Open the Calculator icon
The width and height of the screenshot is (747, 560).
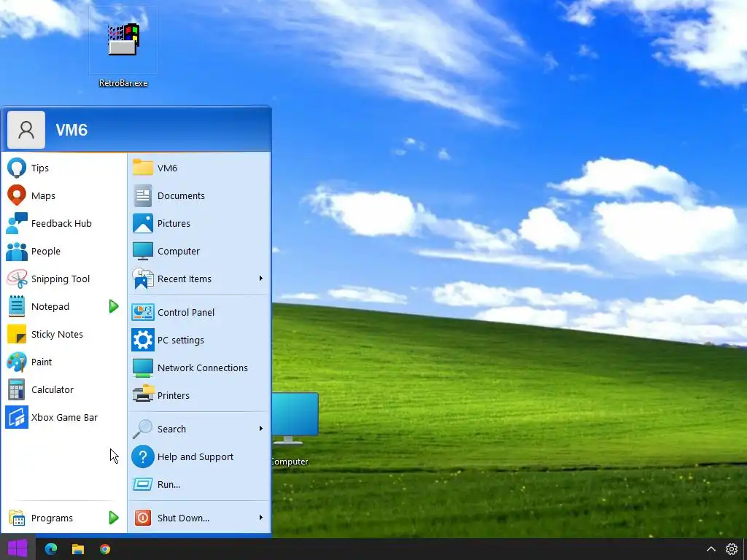coord(17,389)
